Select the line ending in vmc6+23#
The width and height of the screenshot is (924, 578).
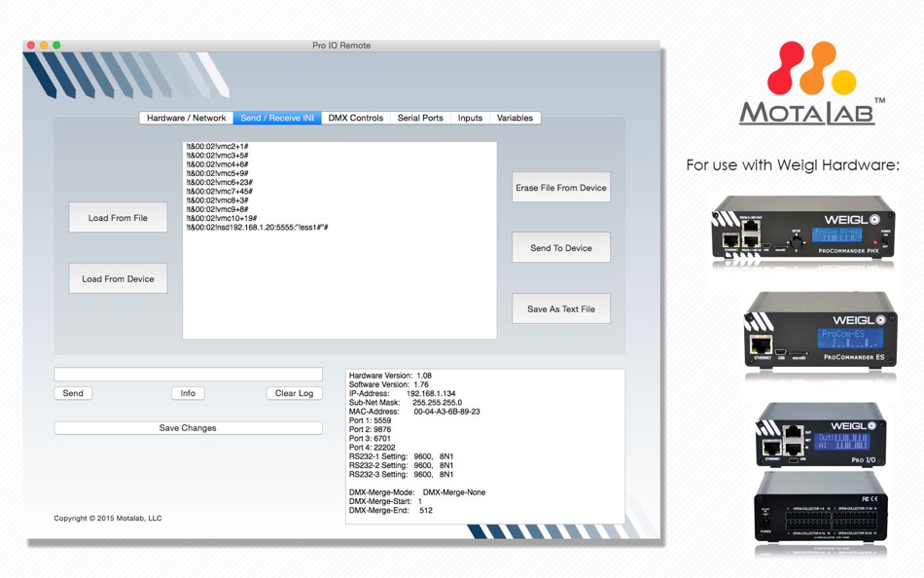coord(219,182)
